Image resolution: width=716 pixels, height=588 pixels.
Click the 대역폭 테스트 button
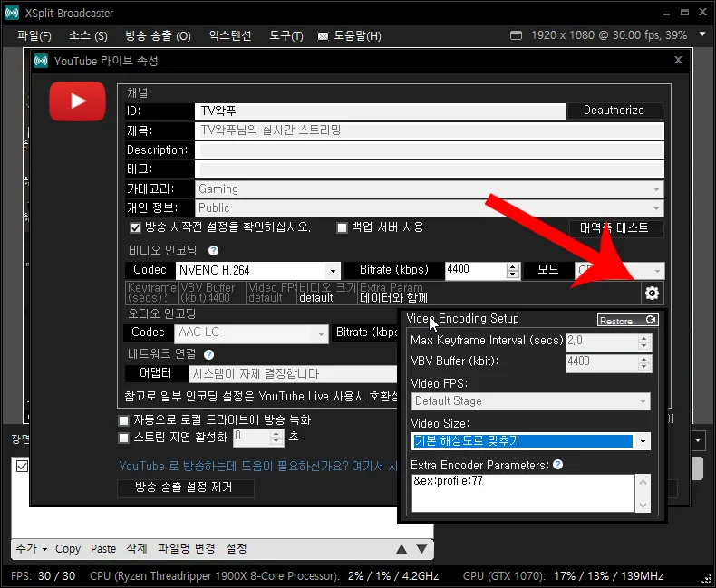tap(614, 227)
